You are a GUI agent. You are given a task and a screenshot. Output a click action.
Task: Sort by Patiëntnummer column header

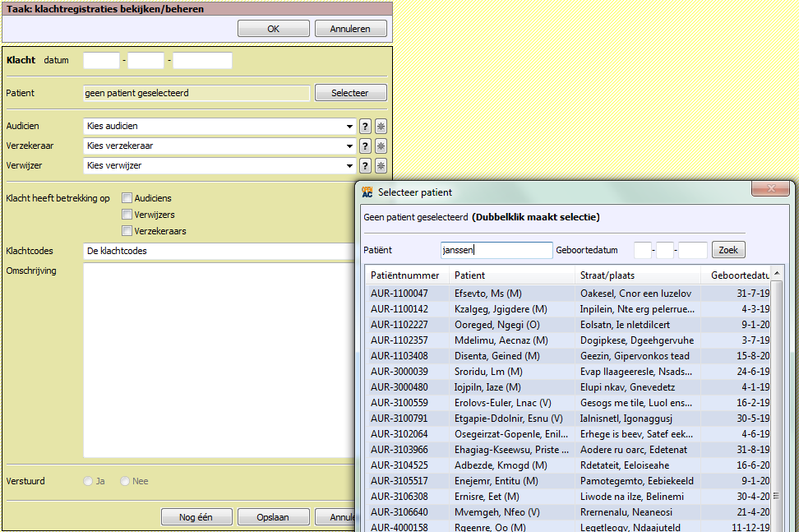(405, 275)
